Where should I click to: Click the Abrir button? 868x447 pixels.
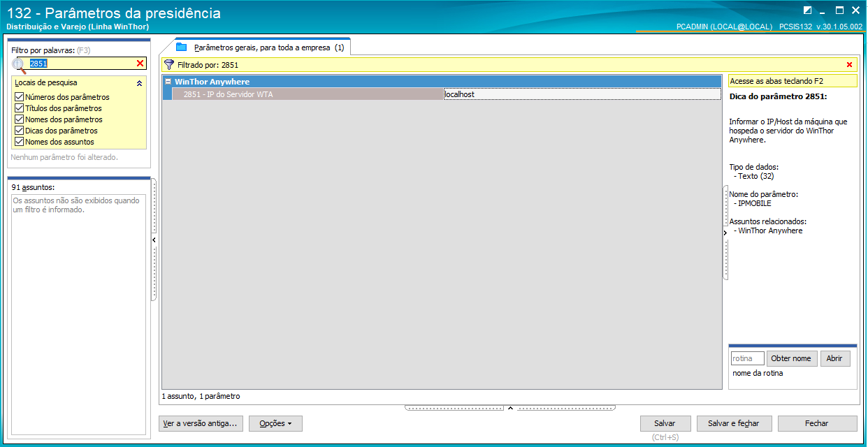pos(834,358)
